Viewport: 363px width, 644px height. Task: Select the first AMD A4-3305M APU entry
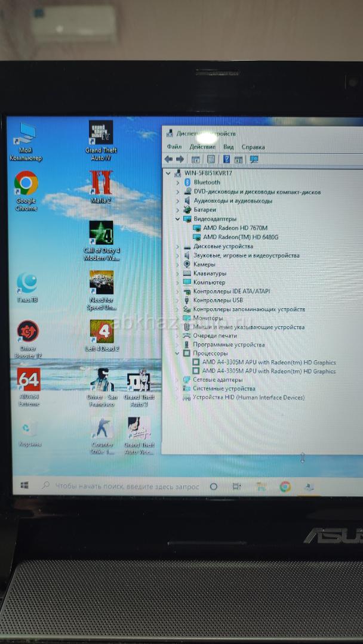(269, 363)
